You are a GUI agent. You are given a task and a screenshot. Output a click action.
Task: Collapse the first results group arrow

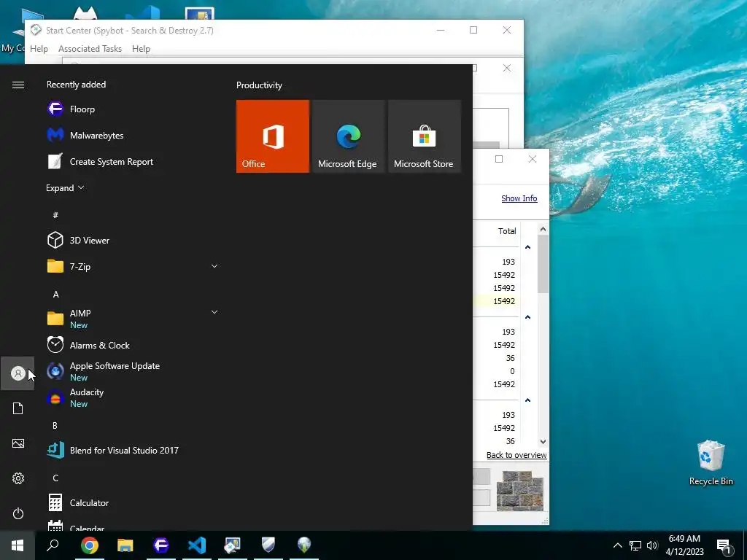point(528,247)
